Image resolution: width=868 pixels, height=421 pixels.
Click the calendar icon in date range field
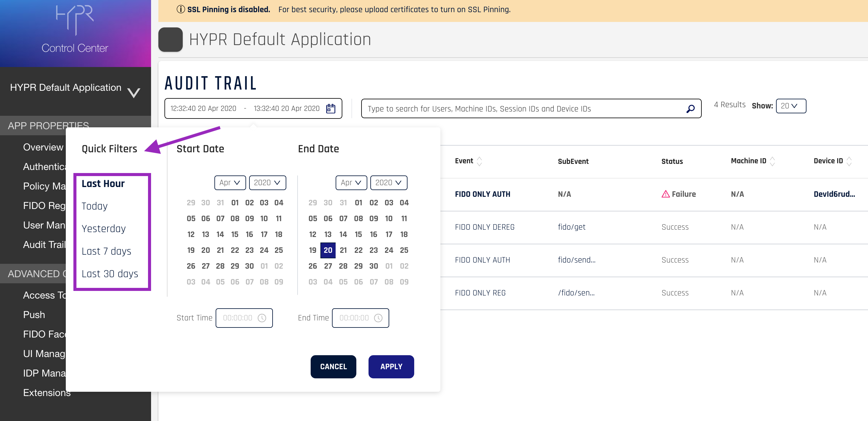pyautogui.click(x=330, y=108)
